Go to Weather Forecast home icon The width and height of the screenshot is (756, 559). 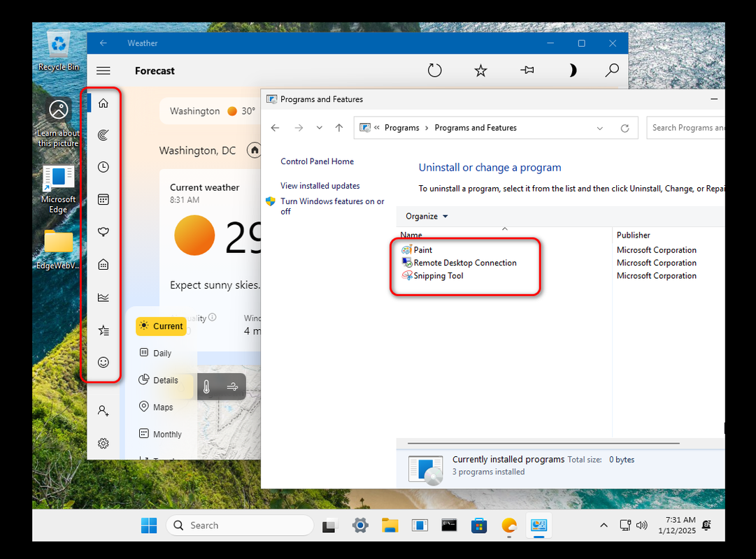click(104, 103)
